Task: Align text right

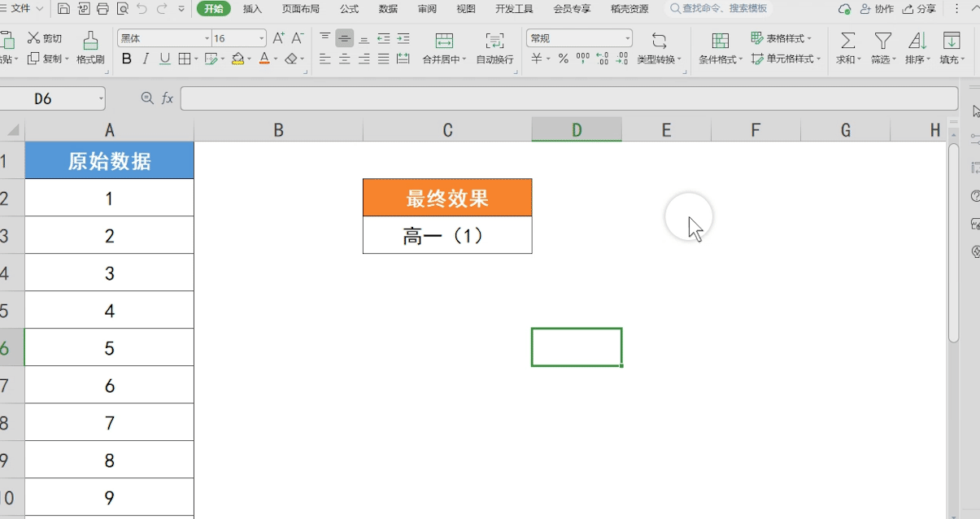Action: (x=364, y=59)
